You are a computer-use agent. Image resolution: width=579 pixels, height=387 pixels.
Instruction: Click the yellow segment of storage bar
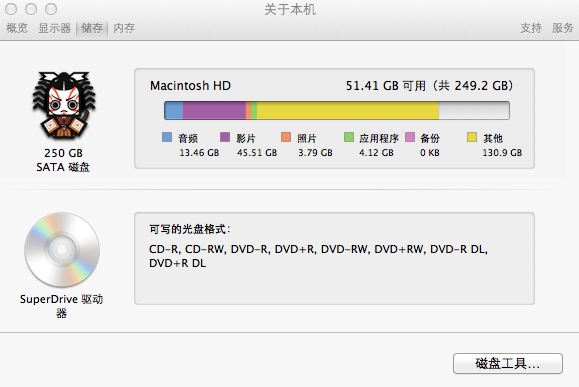click(x=348, y=110)
